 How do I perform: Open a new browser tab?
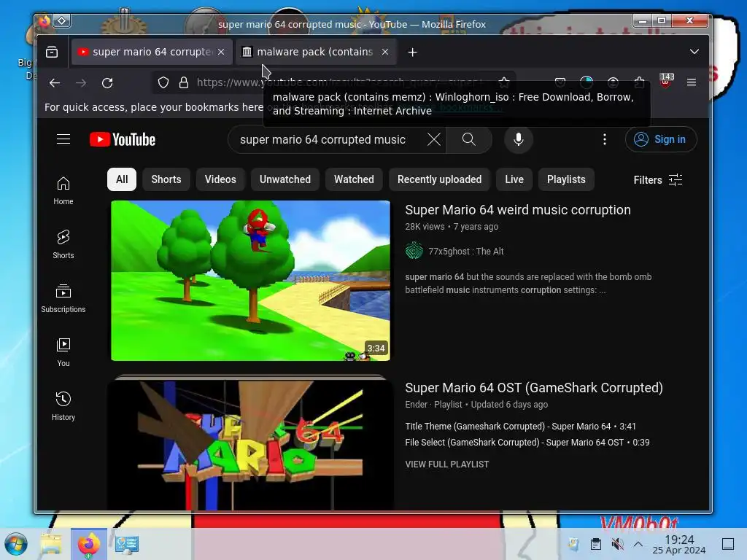pyautogui.click(x=413, y=52)
